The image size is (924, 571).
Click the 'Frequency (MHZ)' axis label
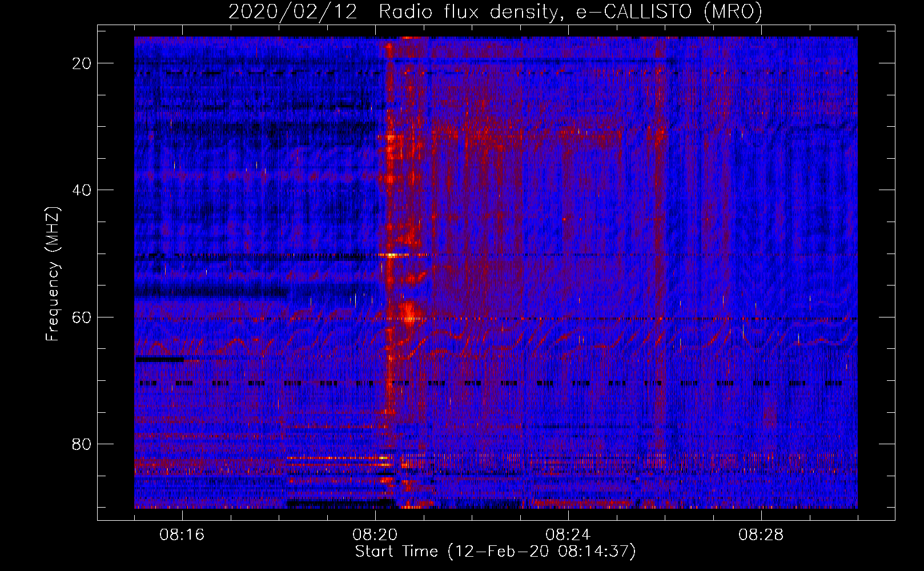tap(53, 274)
